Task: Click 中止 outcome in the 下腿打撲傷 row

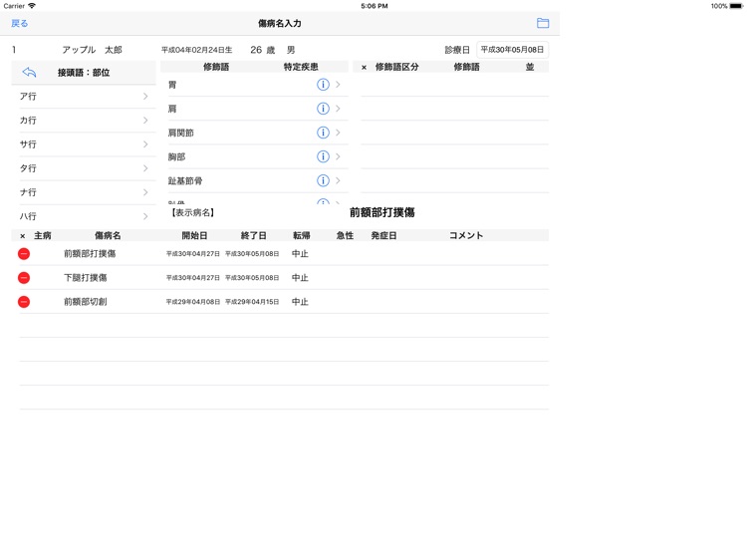Action: [x=300, y=277]
